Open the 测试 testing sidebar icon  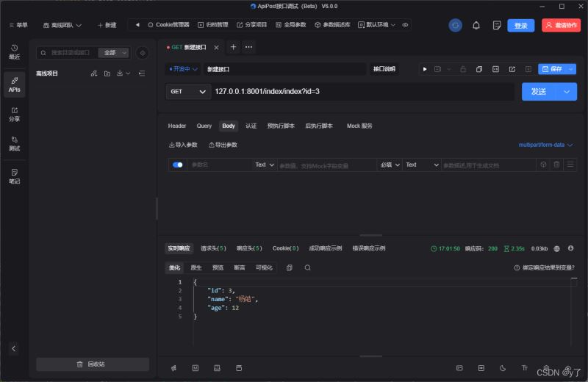[14, 143]
